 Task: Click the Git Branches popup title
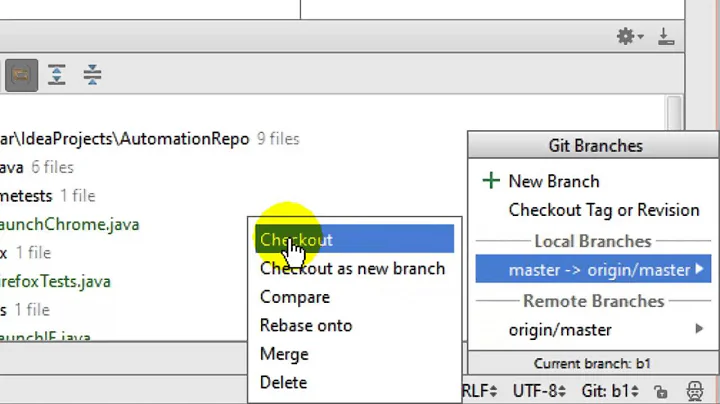[595, 146]
